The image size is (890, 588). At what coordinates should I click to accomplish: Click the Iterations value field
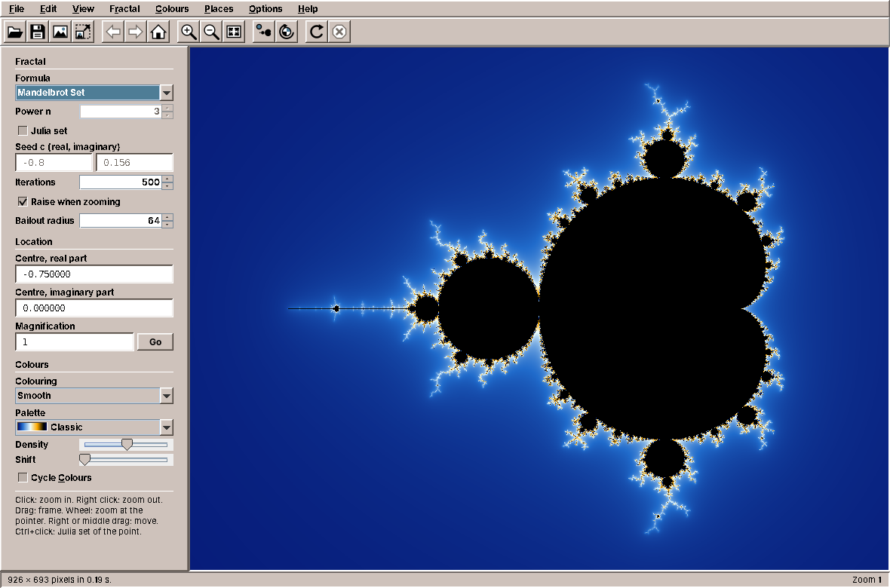[121, 182]
